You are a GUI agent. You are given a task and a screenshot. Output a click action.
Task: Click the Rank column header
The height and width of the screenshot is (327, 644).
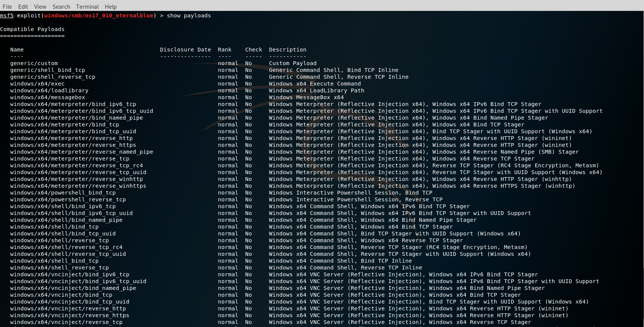click(x=225, y=50)
